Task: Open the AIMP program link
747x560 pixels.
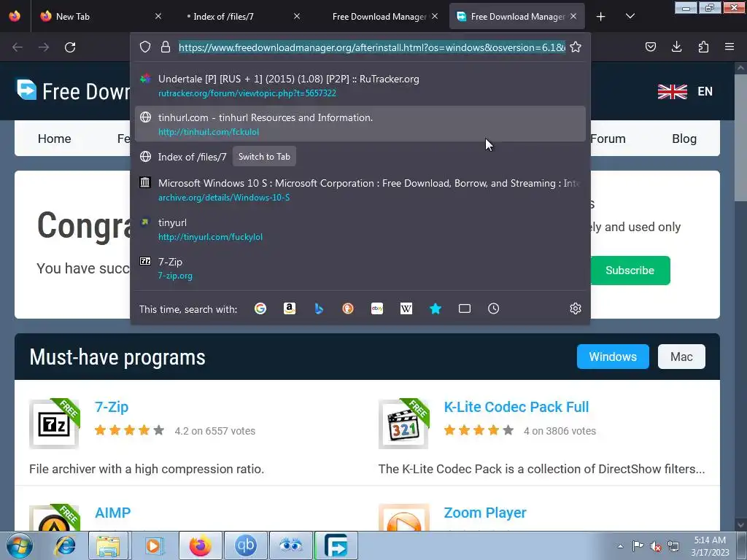Action: click(112, 513)
